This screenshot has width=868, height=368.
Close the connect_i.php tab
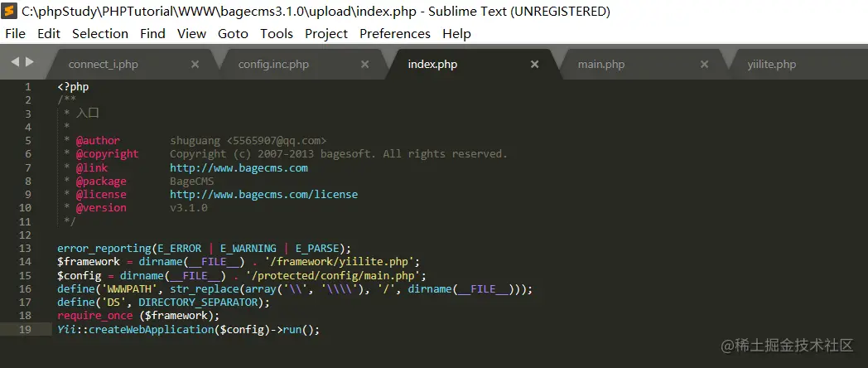(195, 65)
